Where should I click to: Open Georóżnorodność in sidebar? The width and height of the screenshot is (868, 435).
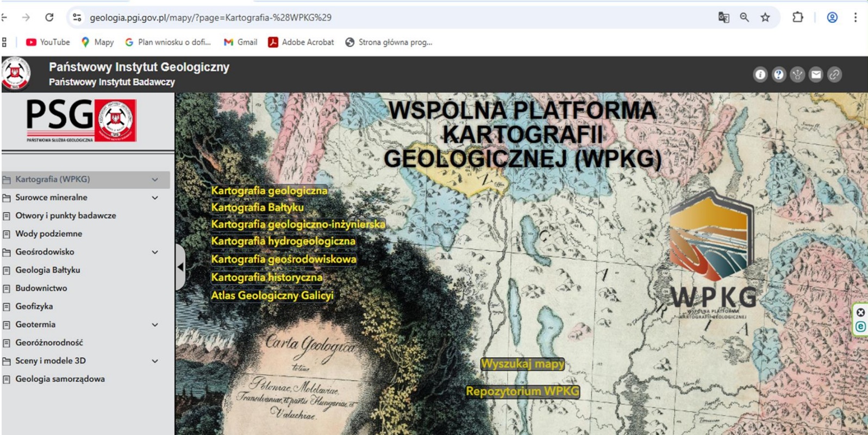coord(49,343)
